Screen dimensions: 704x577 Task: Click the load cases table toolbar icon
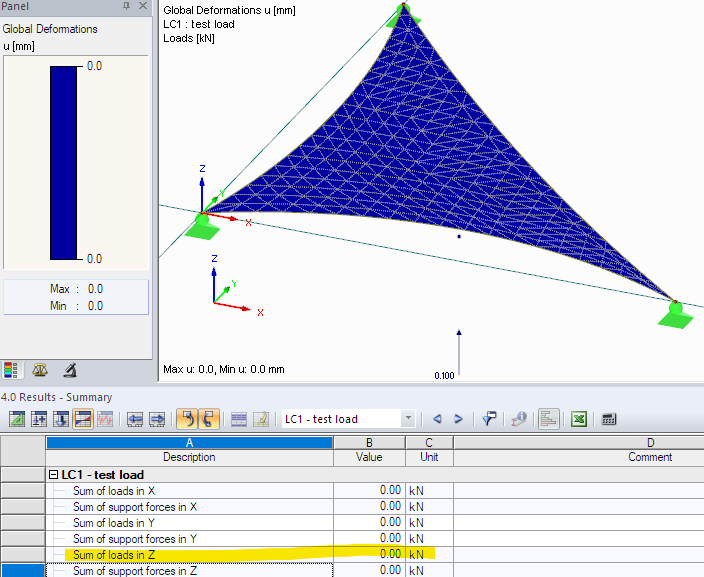pos(39,419)
